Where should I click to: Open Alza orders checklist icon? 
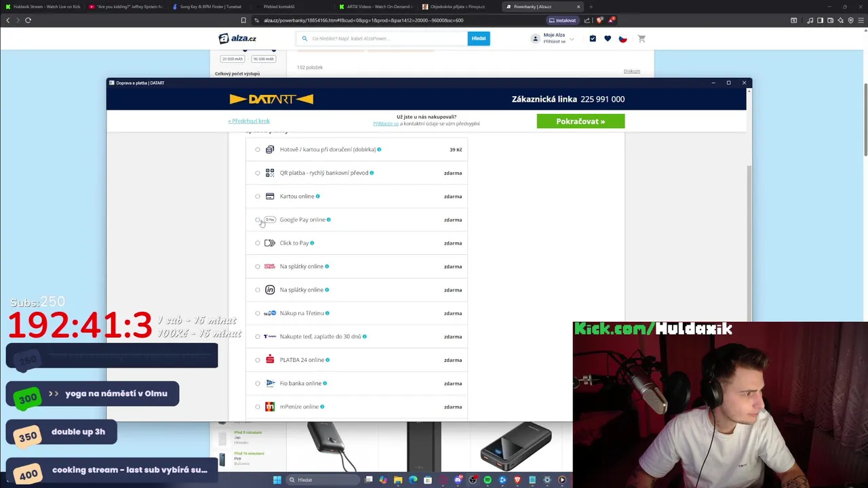tap(593, 39)
